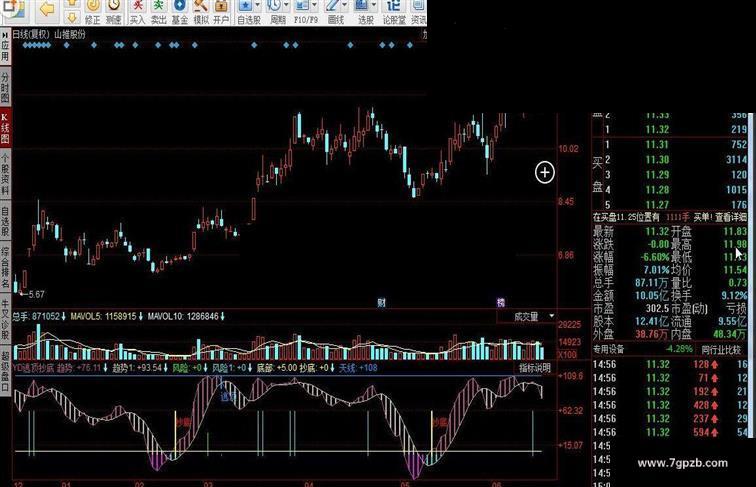Image resolution: width=756 pixels, height=487 pixels.
Task: Run the 测速 speed test icon
Action: tap(114, 12)
